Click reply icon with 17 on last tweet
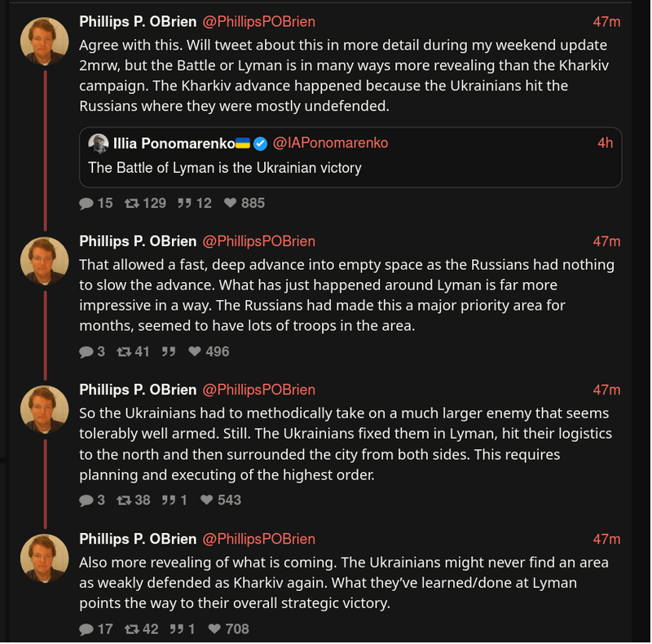 click(x=86, y=629)
